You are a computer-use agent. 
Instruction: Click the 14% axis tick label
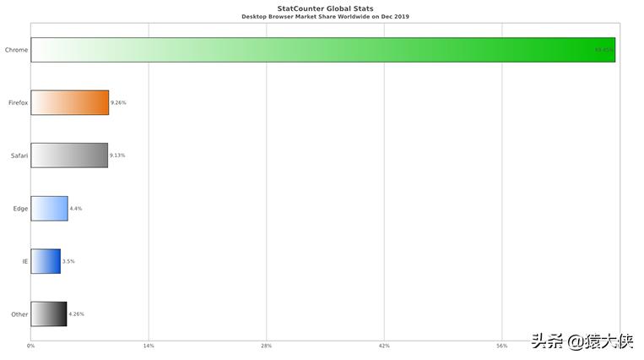click(149, 346)
